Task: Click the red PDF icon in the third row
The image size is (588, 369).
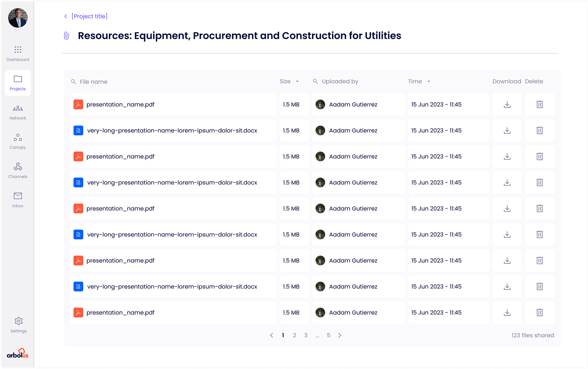Action: pyautogui.click(x=78, y=157)
